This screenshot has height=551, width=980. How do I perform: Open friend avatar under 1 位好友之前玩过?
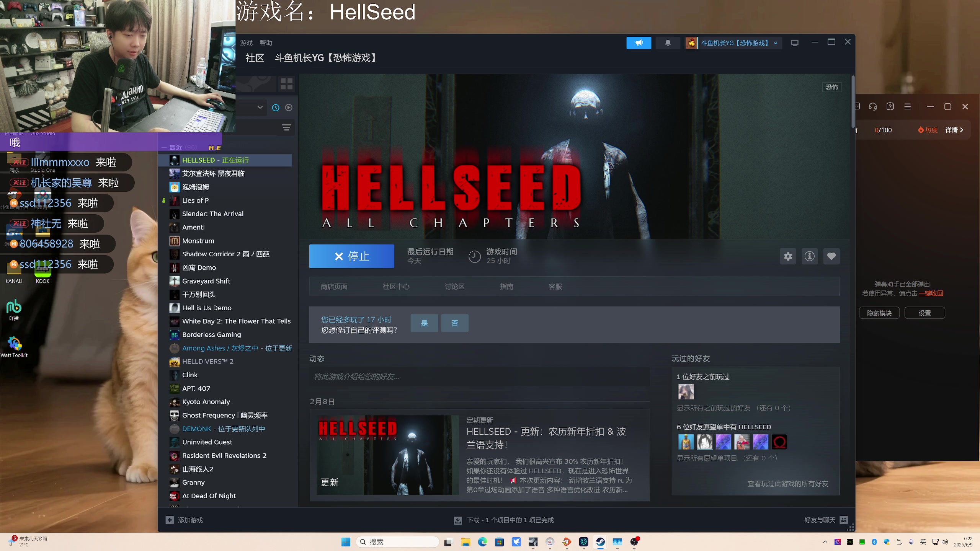(686, 392)
